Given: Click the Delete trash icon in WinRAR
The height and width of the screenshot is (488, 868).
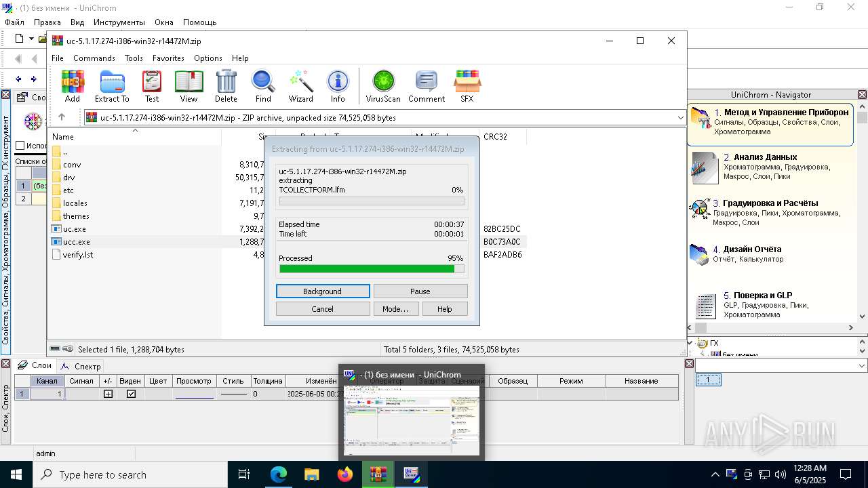Looking at the screenshot, I should coord(226,86).
